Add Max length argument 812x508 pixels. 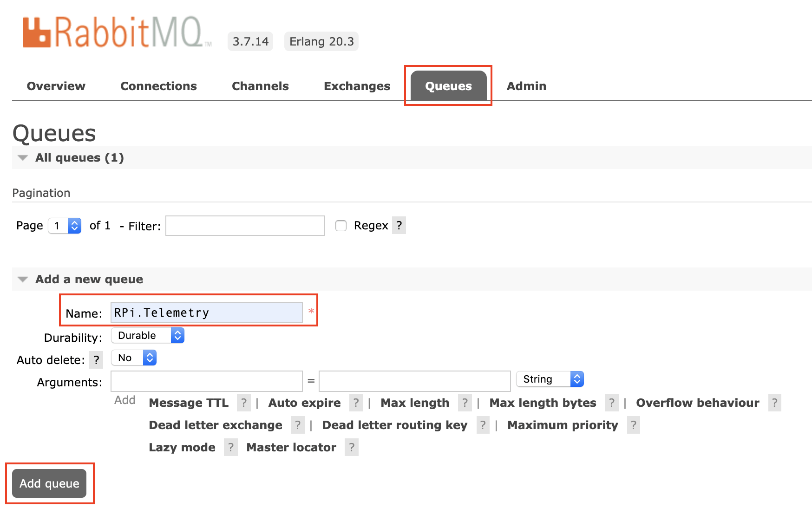(x=415, y=403)
